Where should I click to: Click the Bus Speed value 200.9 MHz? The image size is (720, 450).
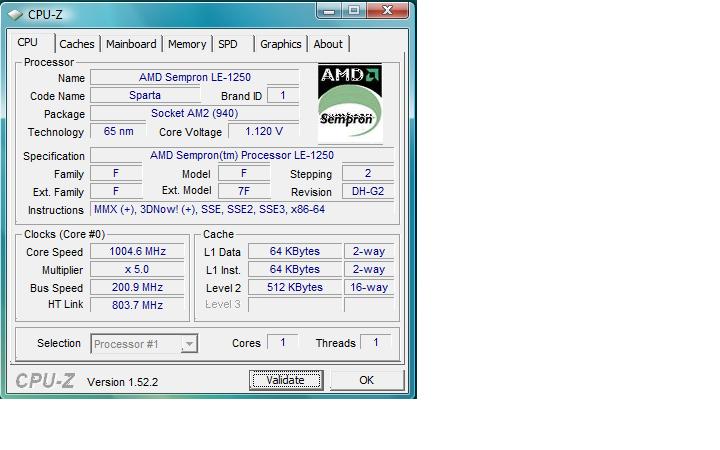(137, 287)
